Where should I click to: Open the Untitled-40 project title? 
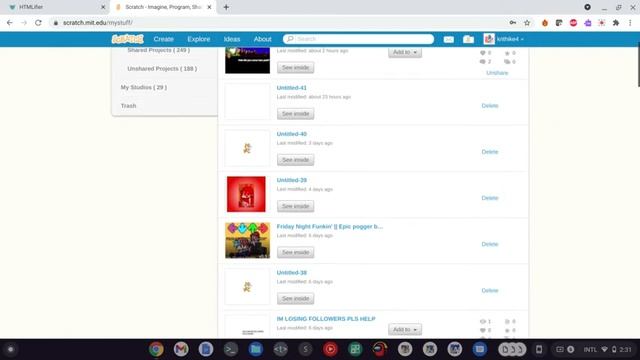(x=291, y=134)
